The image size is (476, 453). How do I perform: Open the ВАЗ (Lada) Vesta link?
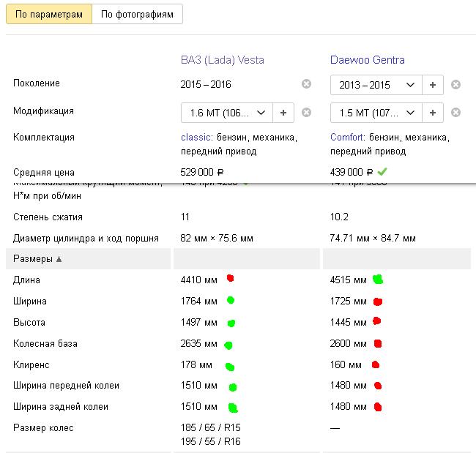pyautogui.click(x=222, y=60)
